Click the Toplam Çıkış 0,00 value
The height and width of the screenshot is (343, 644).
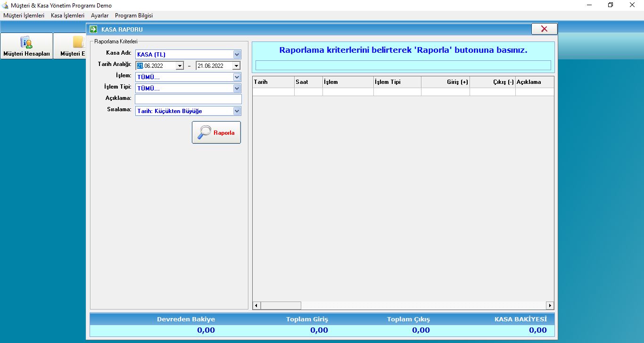point(421,330)
